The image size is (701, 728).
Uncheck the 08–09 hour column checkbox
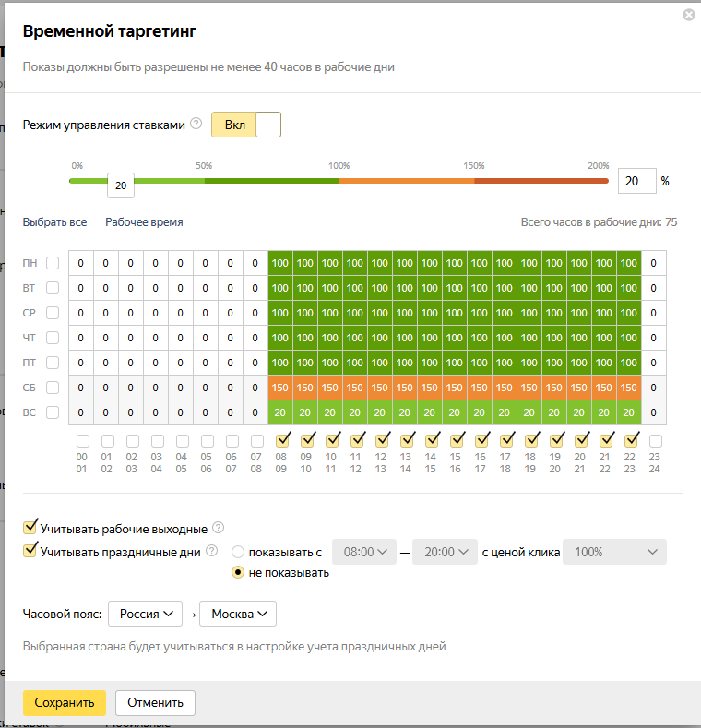(x=282, y=440)
